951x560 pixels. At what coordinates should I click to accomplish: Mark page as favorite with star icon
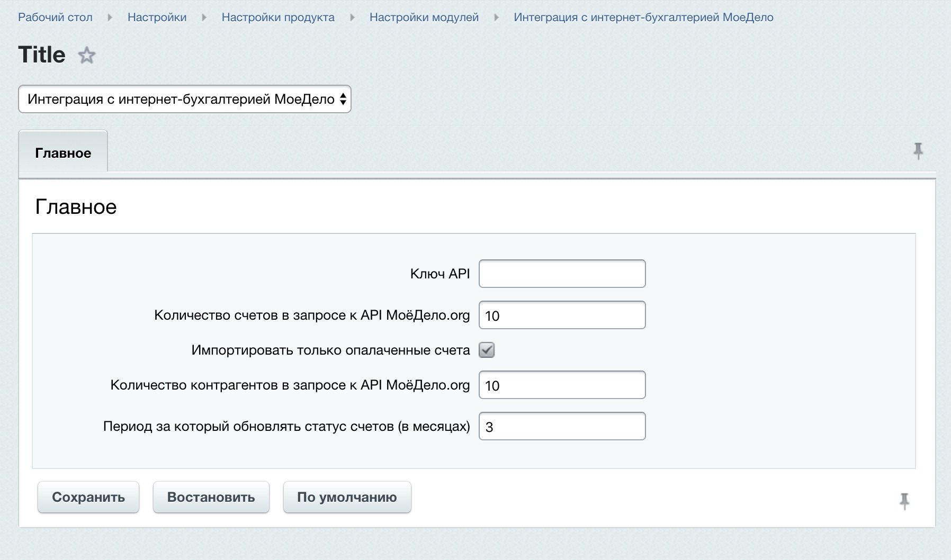click(86, 55)
